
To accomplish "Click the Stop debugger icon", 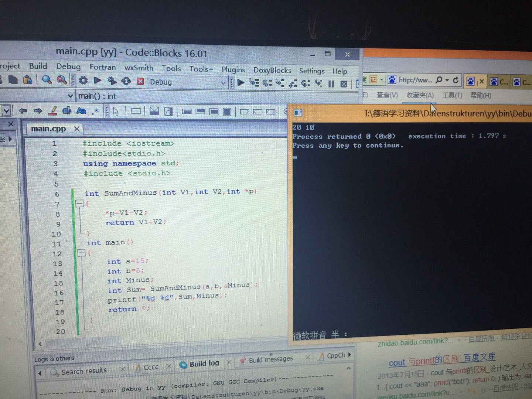I will tap(344, 84).
